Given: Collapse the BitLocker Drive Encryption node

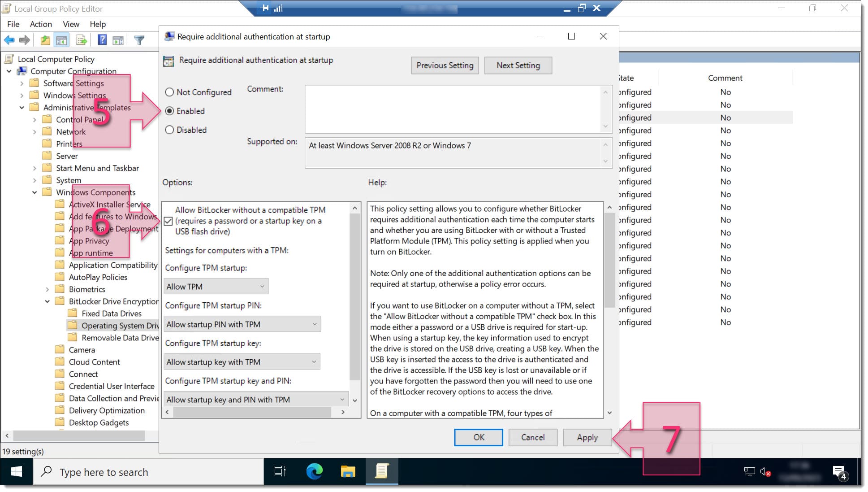Looking at the screenshot, I should point(47,301).
